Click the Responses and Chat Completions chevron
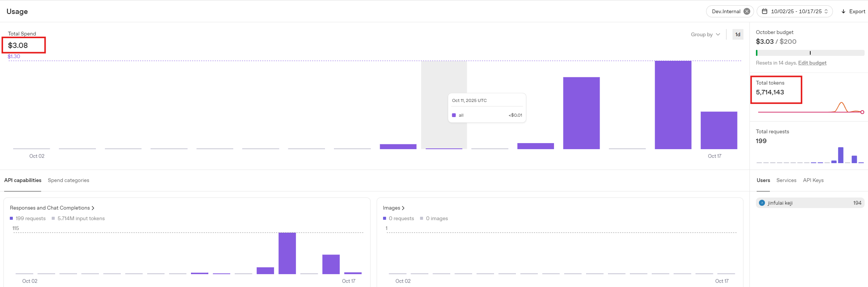This screenshot has height=287, width=868. click(93, 208)
